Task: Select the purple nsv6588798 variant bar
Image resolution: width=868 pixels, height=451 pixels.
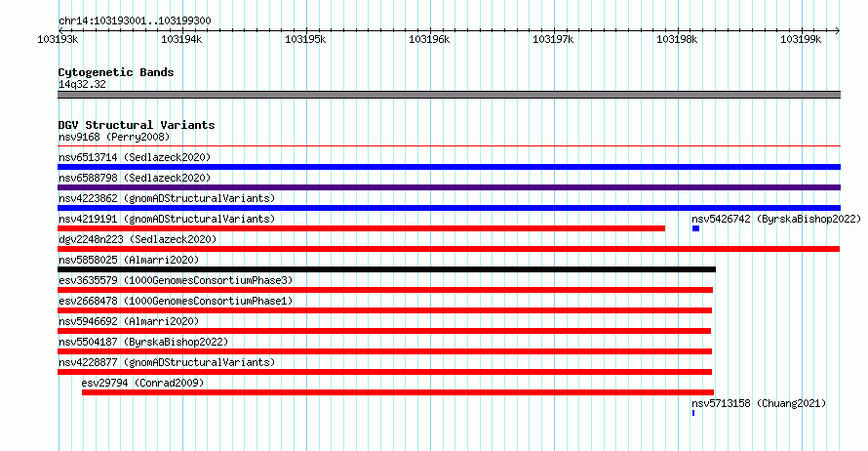Action: [x=449, y=187]
